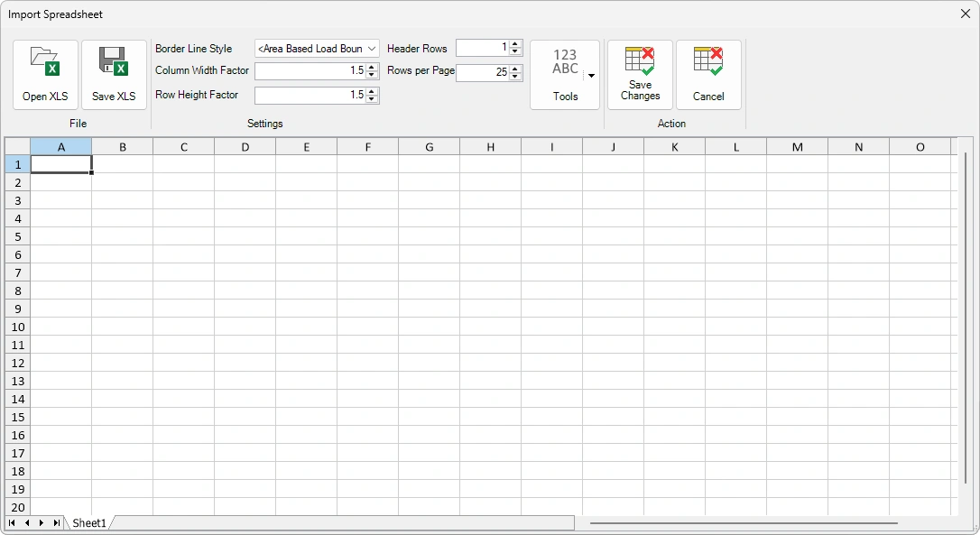Viewport: 980px width, 535px height.
Task: Select the Sheet1 tab
Action: [88, 522]
